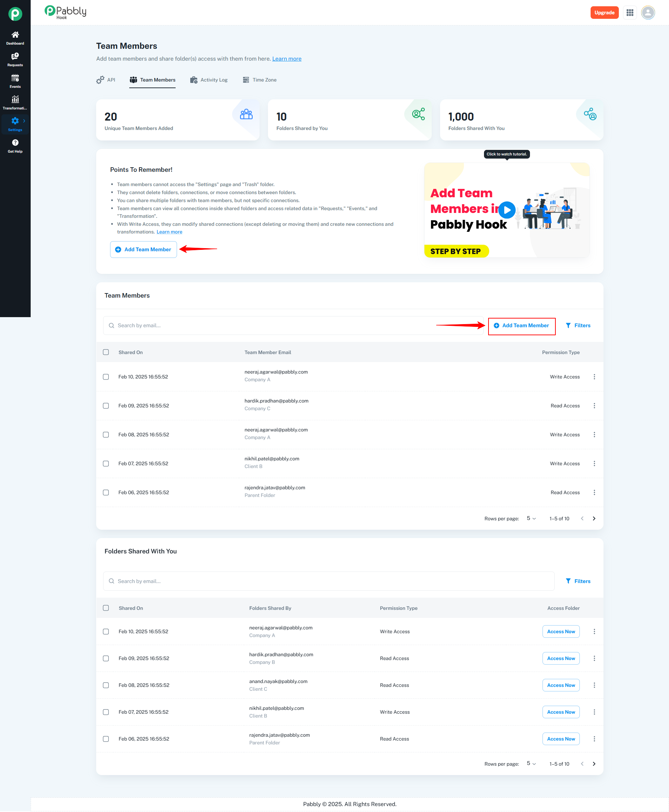Check the Company A shared folder row

pyautogui.click(x=106, y=631)
